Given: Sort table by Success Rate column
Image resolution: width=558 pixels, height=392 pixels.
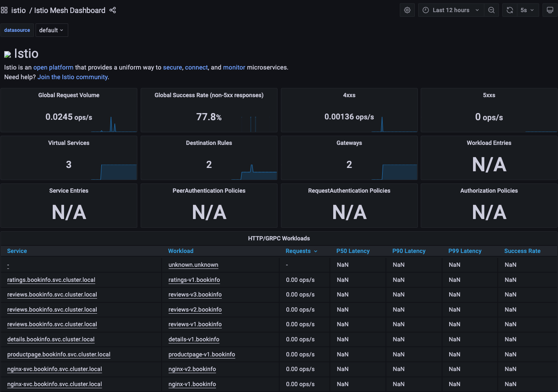Looking at the screenshot, I should tap(522, 251).
